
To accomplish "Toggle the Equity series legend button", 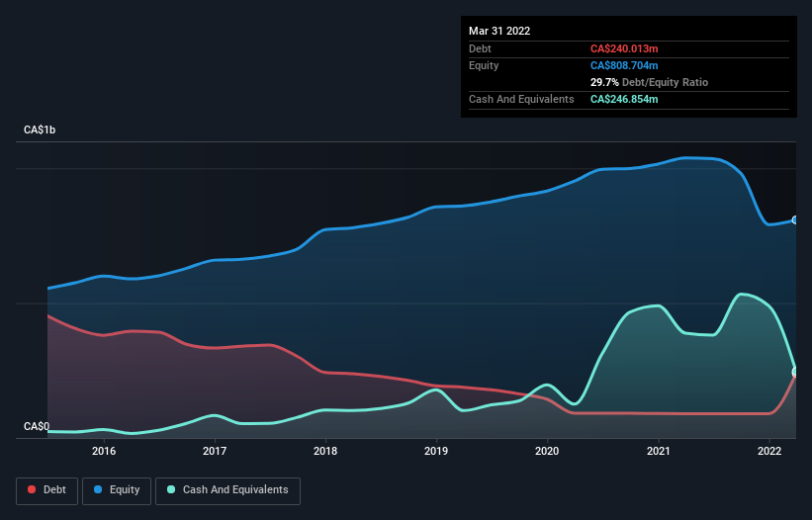I will (117, 490).
